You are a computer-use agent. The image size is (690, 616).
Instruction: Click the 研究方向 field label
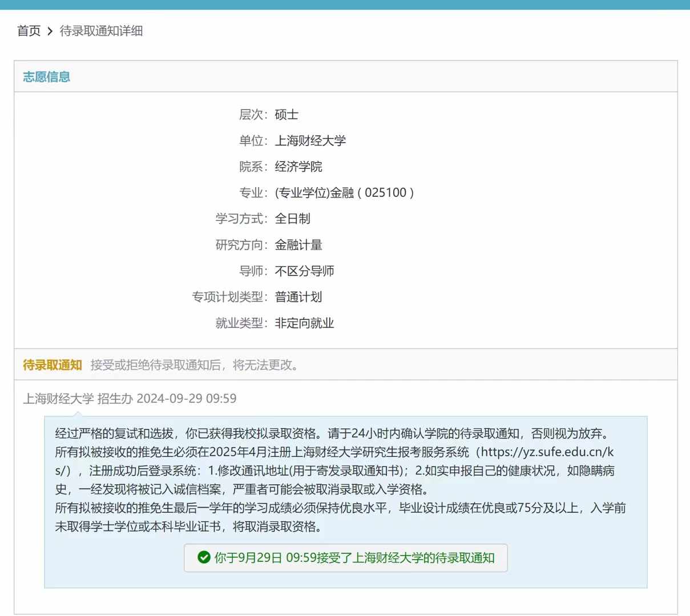241,245
